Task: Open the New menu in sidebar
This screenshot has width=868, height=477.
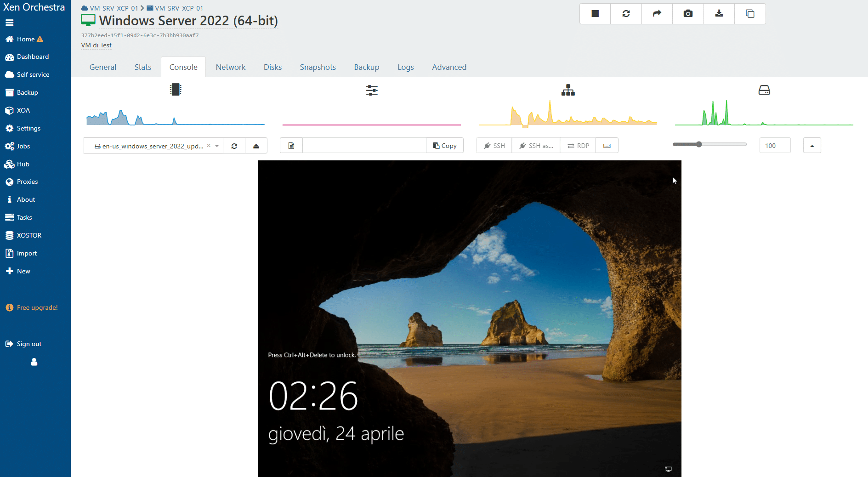Action: coord(18,271)
